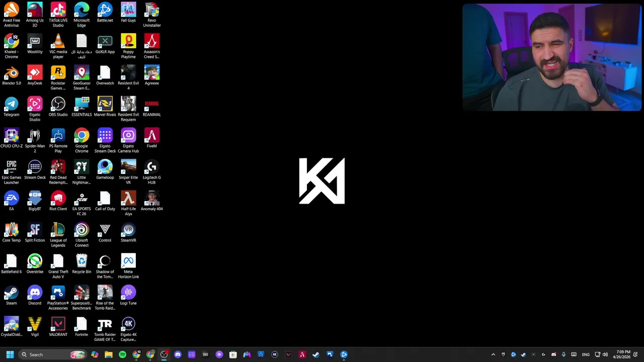The height and width of the screenshot is (362, 644).
Task: Click the Poppy Playtime shortcut
Action: (128, 46)
